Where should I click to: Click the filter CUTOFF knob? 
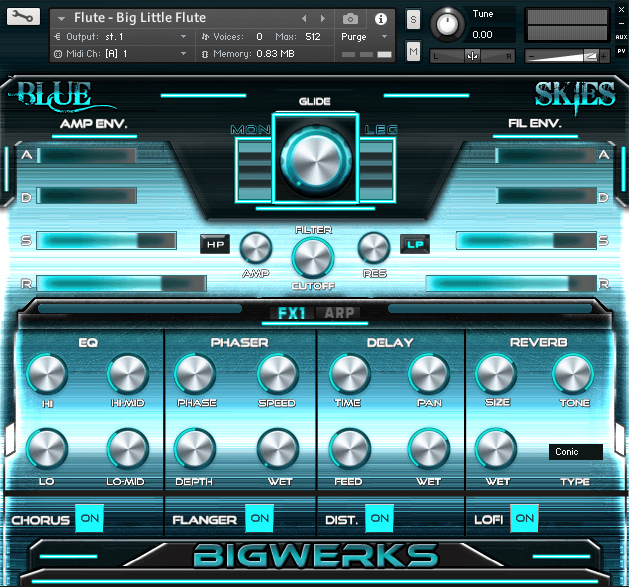(313, 258)
